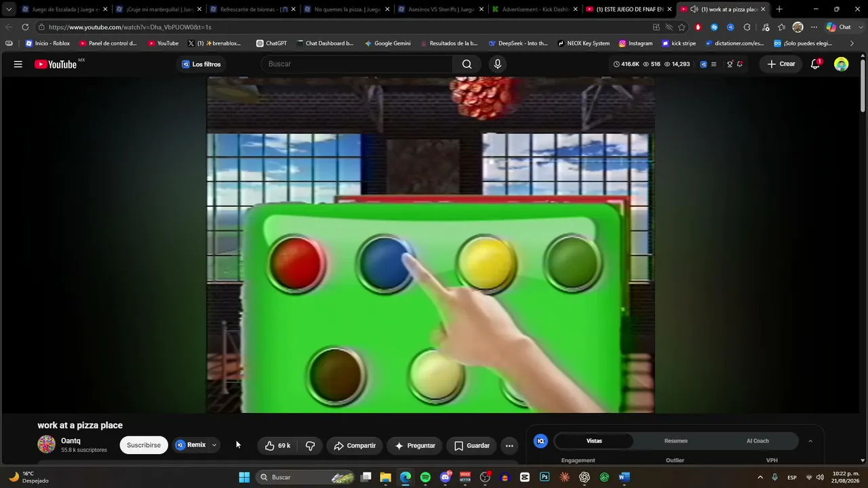Open File Explorer from the taskbar
The height and width of the screenshot is (488, 868).
pyautogui.click(x=385, y=477)
